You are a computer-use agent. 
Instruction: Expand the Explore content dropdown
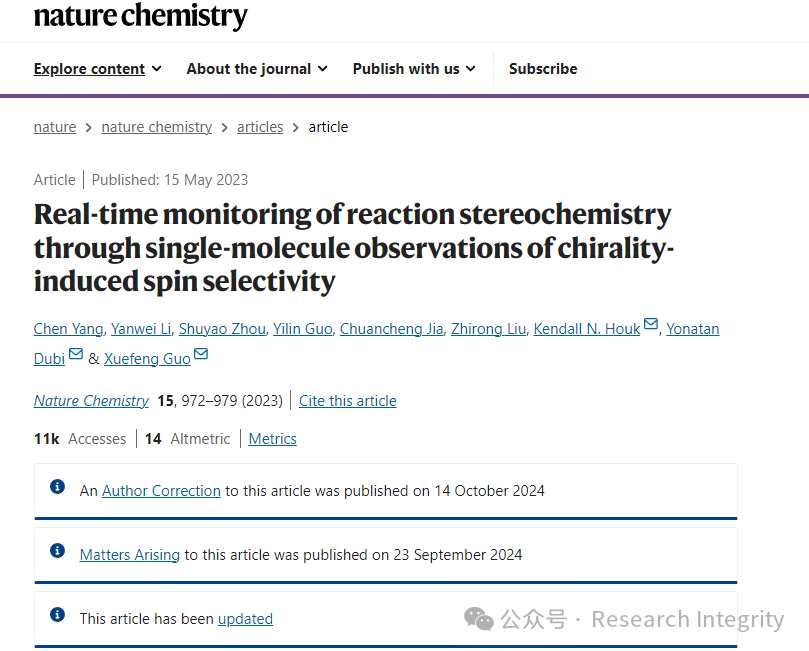(x=98, y=69)
